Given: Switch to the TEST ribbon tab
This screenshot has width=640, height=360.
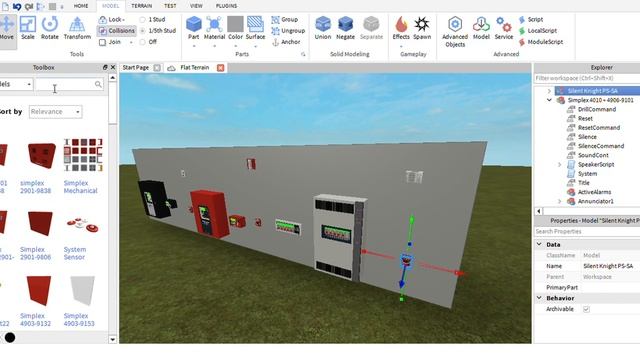Looking at the screenshot, I should coord(170,6).
